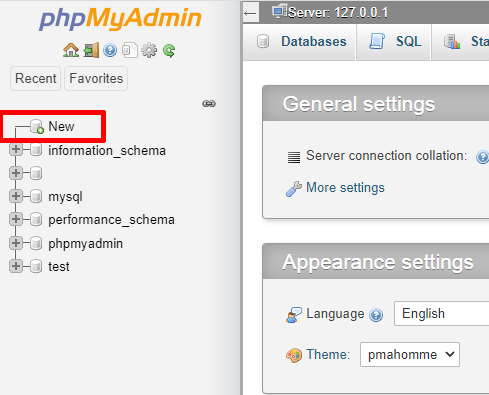Viewport: 489px width, 395px height.
Task: Click the Theme: label text
Action: click(328, 354)
